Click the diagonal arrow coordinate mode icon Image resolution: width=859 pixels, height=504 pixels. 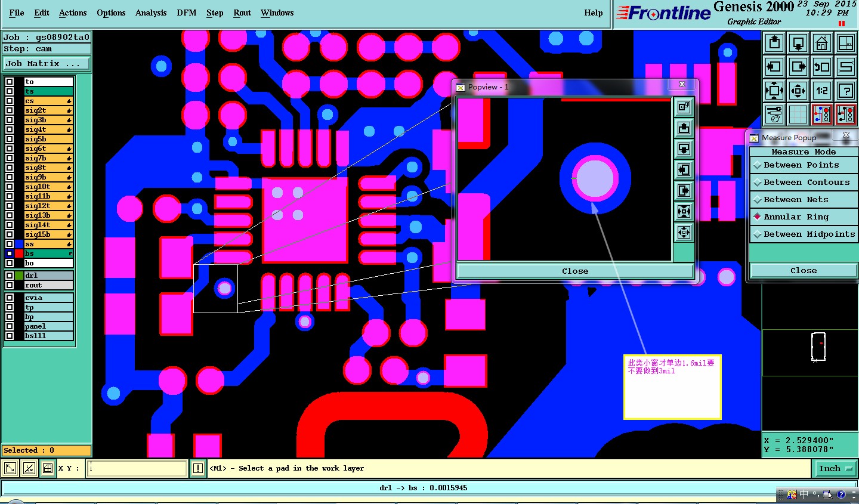pos(10,468)
